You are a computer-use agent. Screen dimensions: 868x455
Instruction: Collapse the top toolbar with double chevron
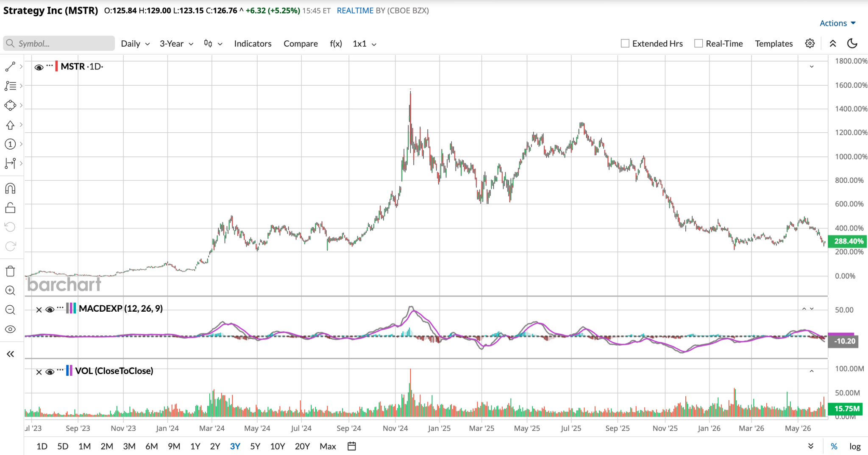(833, 43)
